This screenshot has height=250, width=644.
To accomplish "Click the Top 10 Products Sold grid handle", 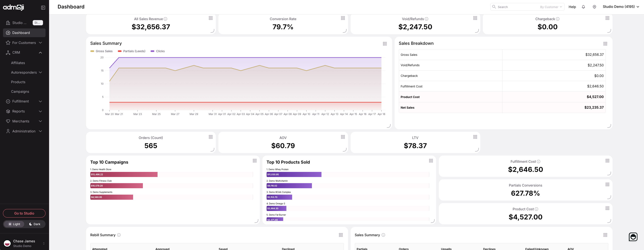I will point(431,161).
